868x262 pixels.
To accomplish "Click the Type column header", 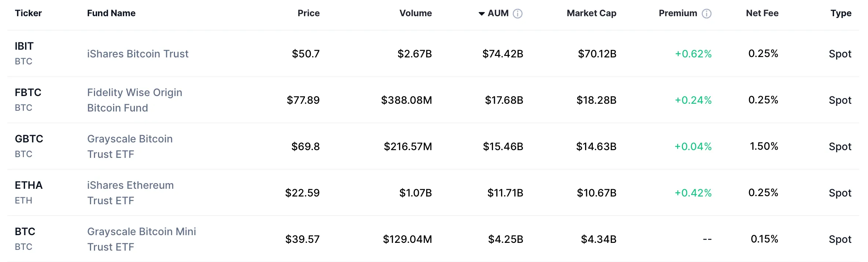I will (x=841, y=13).
